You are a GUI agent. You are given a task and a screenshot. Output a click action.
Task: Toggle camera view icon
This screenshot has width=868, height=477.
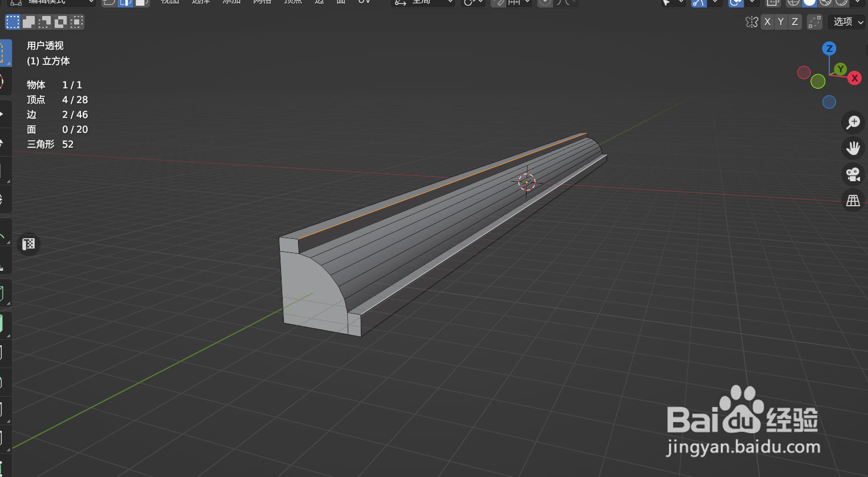pos(853,174)
